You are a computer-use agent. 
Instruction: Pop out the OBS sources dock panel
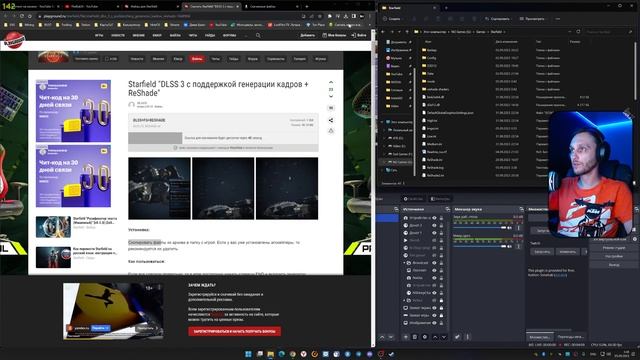pyautogui.click(x=447, y=209)
